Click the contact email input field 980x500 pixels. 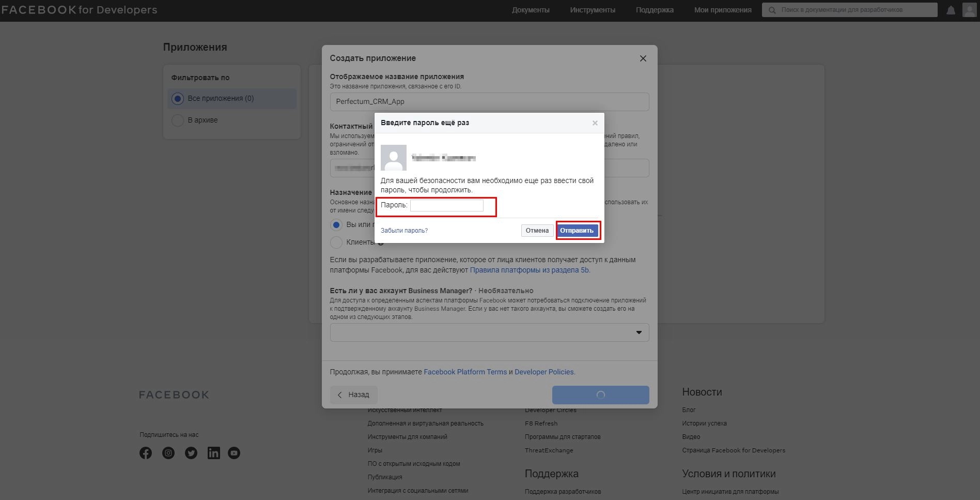click(489, 168)
